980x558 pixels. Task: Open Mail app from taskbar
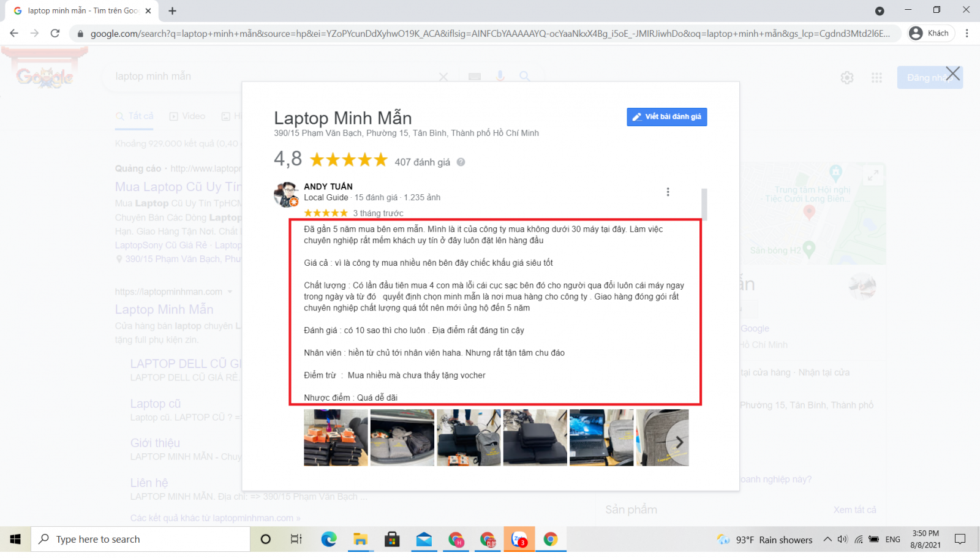click(x=424, y=539)
